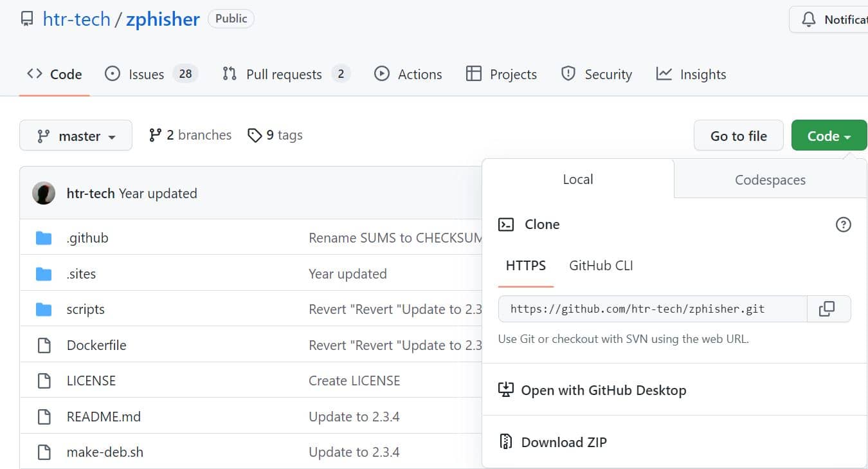Click the htr-tech avatar thumbnail
The image size is (868, 469).
[x=44, y=193]
